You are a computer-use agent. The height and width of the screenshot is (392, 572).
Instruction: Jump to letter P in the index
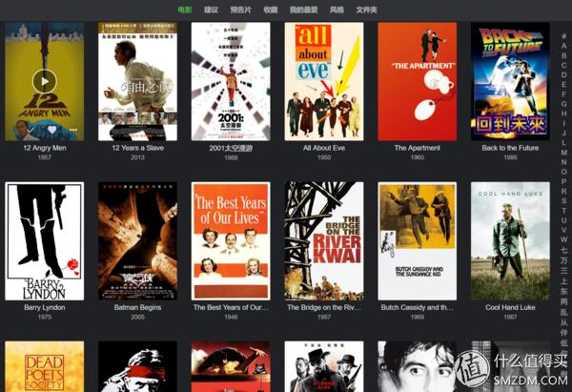(564, 181)
